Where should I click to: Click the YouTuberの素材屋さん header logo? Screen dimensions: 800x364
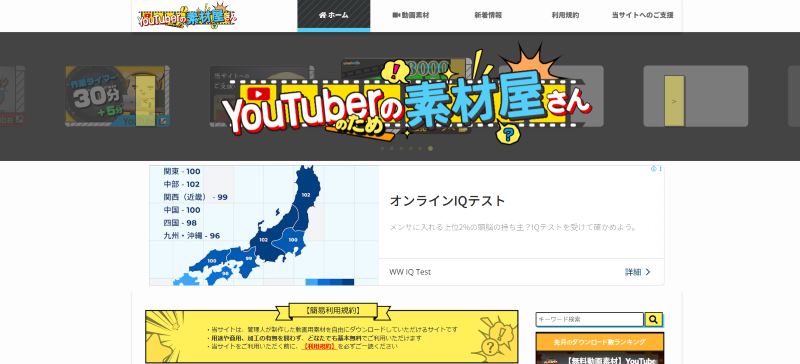187,16
